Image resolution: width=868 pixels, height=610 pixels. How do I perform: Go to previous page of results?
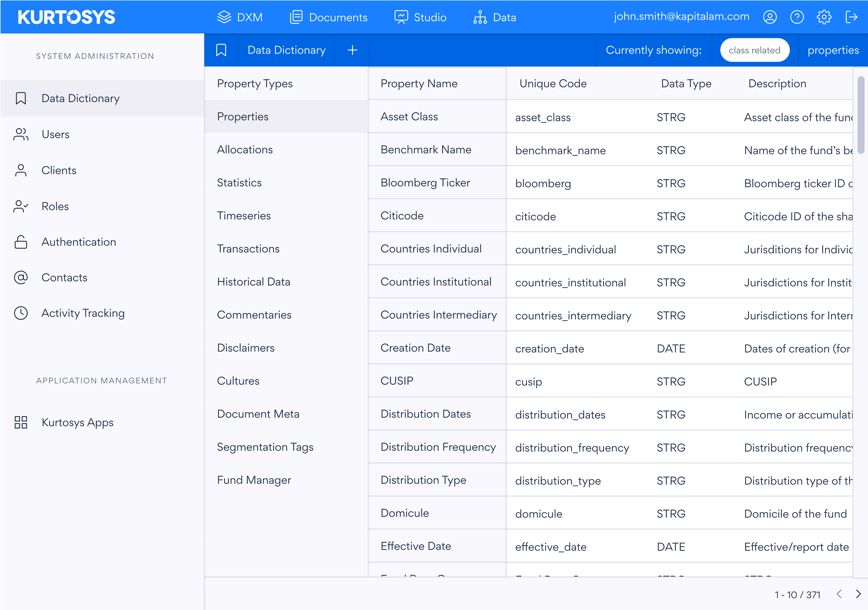click(839, 594)
